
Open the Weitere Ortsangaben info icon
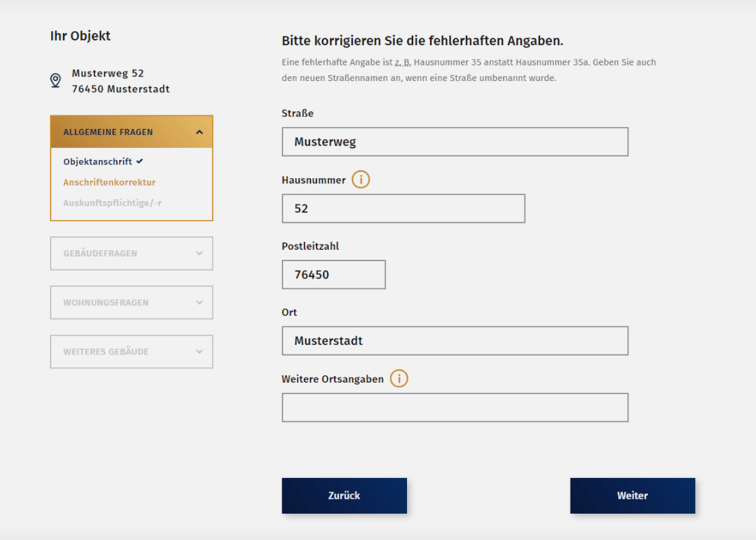(x=399, y=379)
